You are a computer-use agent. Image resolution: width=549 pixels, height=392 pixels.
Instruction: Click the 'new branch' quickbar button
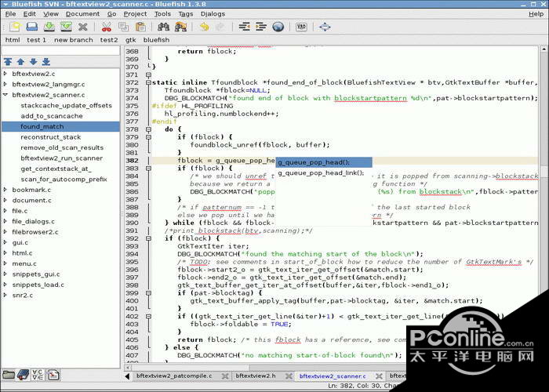pos(73,39)
